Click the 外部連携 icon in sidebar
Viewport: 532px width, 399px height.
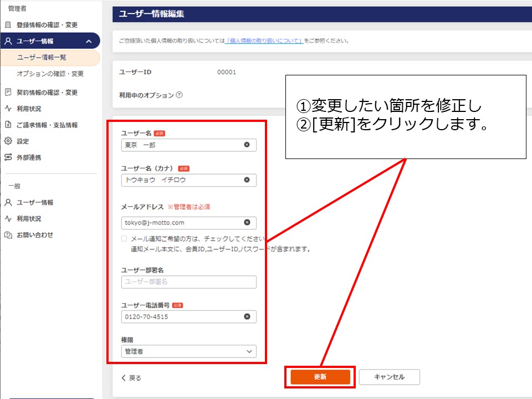point(8,157)
